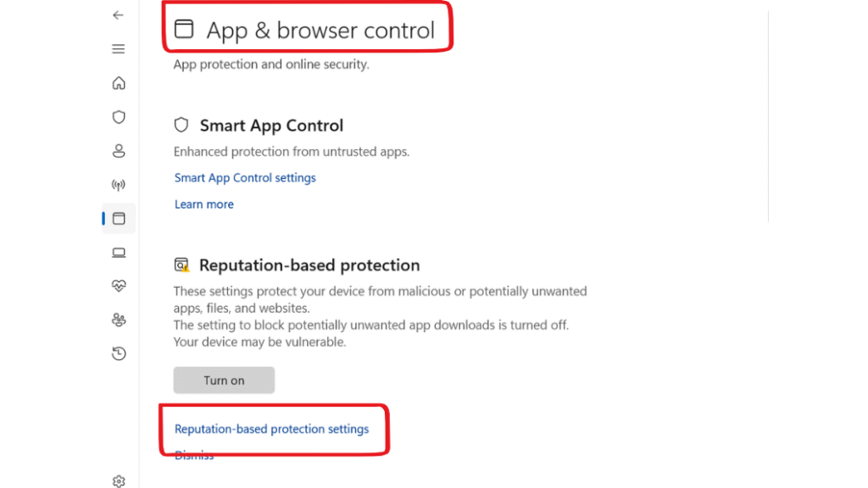
Task: Open Family options sidebar icon
Action: [119, 319]
